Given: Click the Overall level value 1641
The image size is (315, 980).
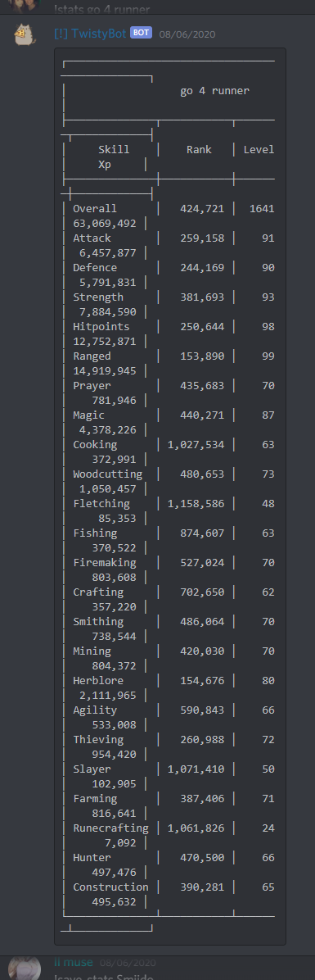Looking at the screenshot, I should 262,209.
